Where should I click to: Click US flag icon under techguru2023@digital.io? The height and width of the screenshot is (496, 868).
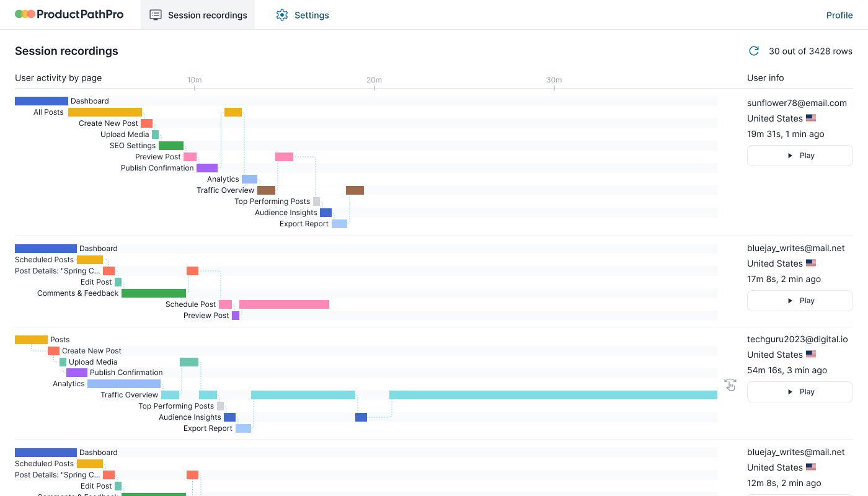pyautogui.click(x=811, y=355)
